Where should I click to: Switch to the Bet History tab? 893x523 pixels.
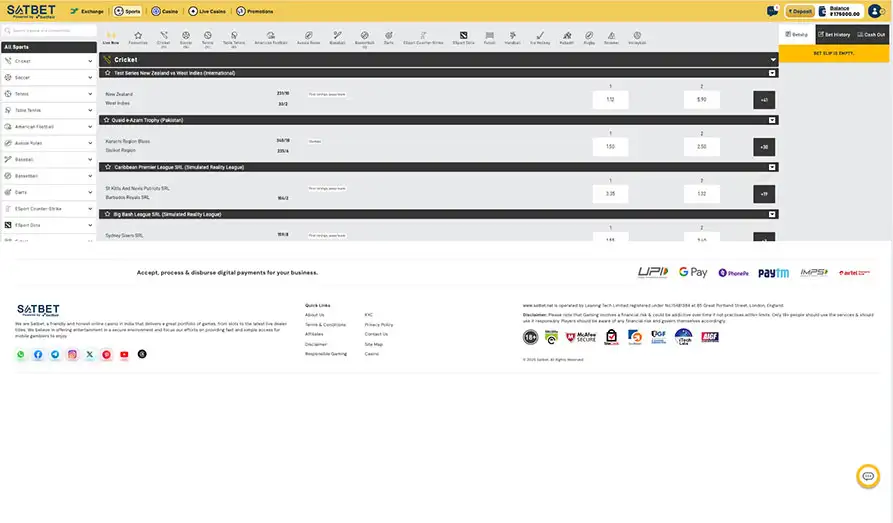coord(834,34)
